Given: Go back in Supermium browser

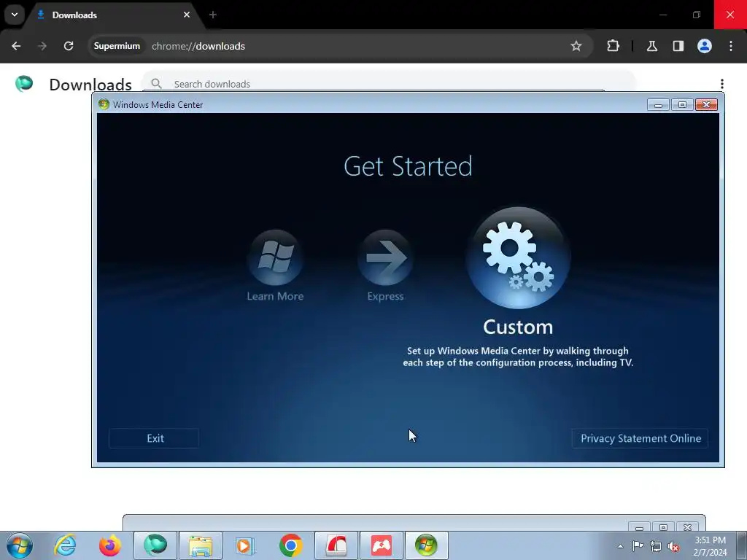Looking at the screenshot, I should (16, 46).
